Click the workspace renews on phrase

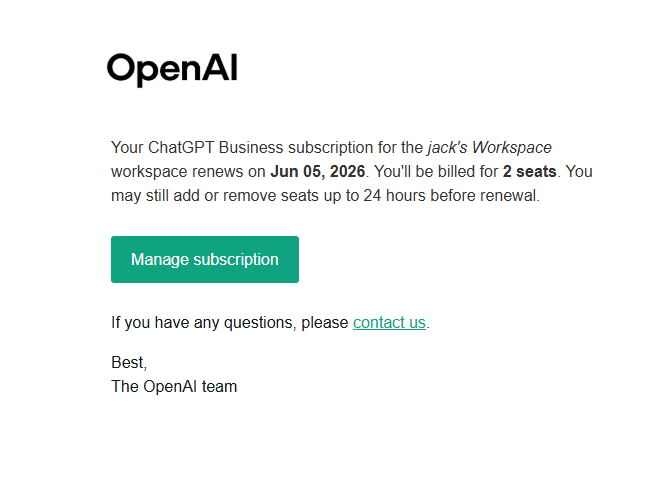188,172
